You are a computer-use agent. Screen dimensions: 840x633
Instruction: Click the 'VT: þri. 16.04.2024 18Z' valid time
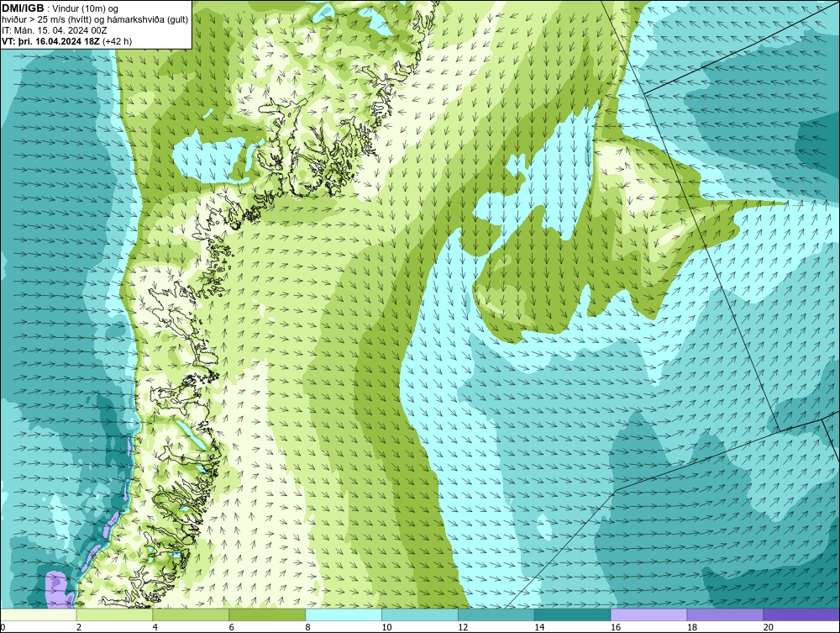pos(51,40)
